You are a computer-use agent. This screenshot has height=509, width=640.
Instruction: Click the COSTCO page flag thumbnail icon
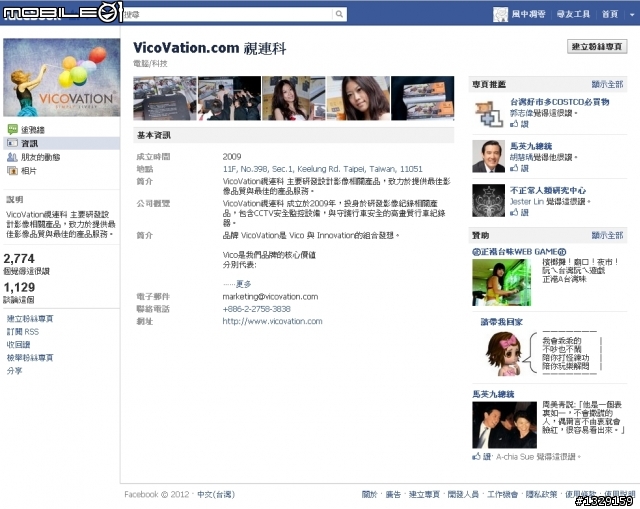(488, 113)
